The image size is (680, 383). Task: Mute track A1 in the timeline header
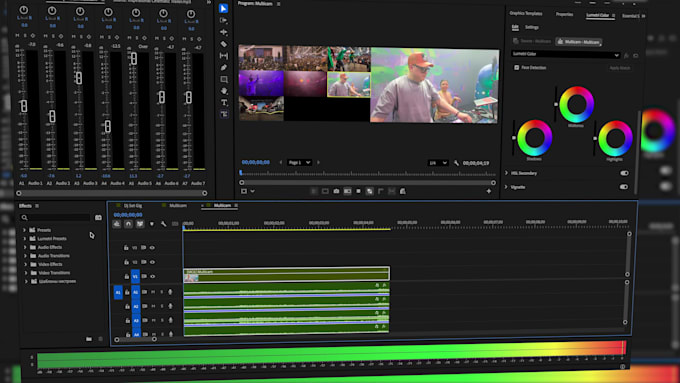(x=153, y=292)
